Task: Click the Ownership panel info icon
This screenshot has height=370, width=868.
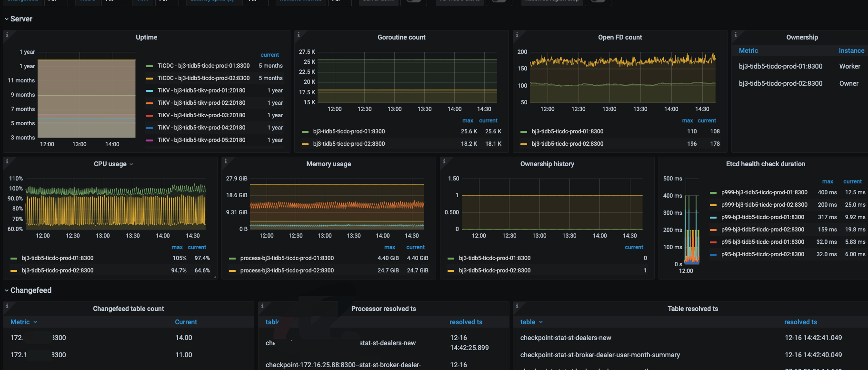Action: (x=736, y=34)
